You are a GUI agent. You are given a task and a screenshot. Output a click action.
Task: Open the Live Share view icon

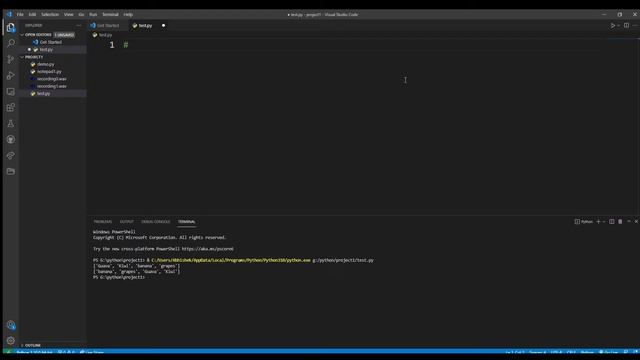click(x=11, y=156)
